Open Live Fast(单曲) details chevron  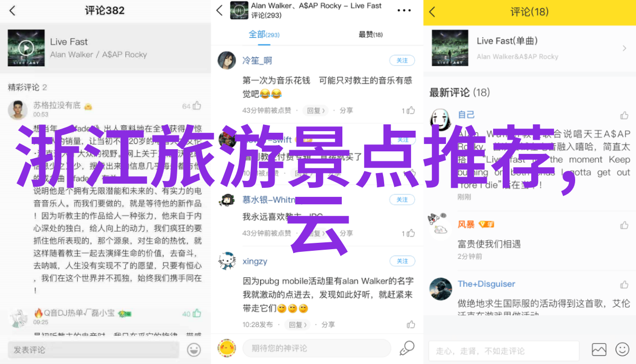point(624,48)
